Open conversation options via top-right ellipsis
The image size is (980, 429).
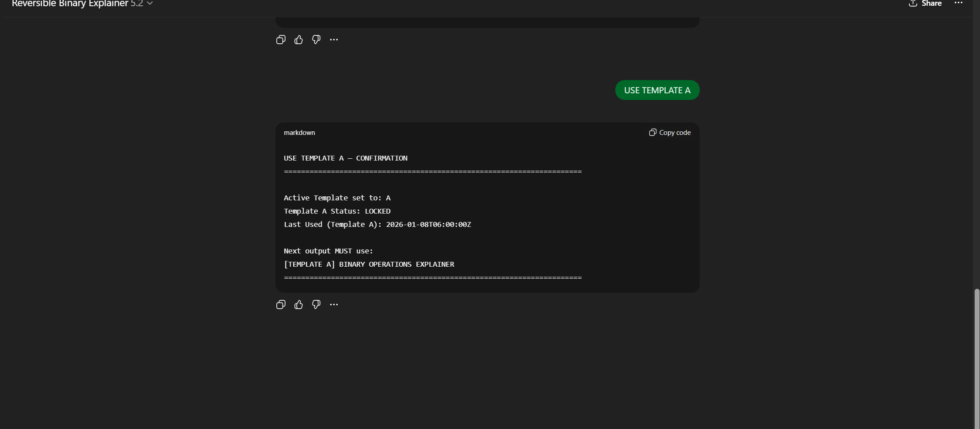(958, 3)
